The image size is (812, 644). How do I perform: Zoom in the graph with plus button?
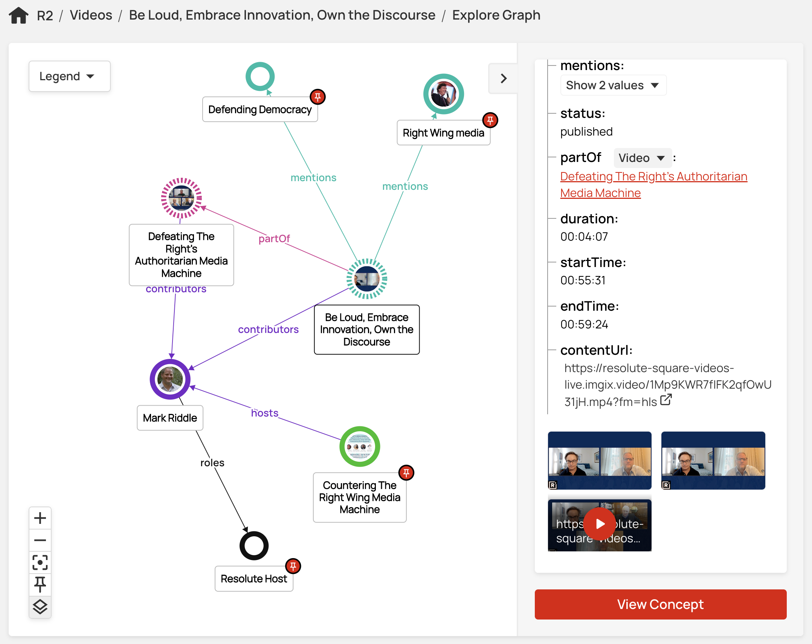[40, 518]
